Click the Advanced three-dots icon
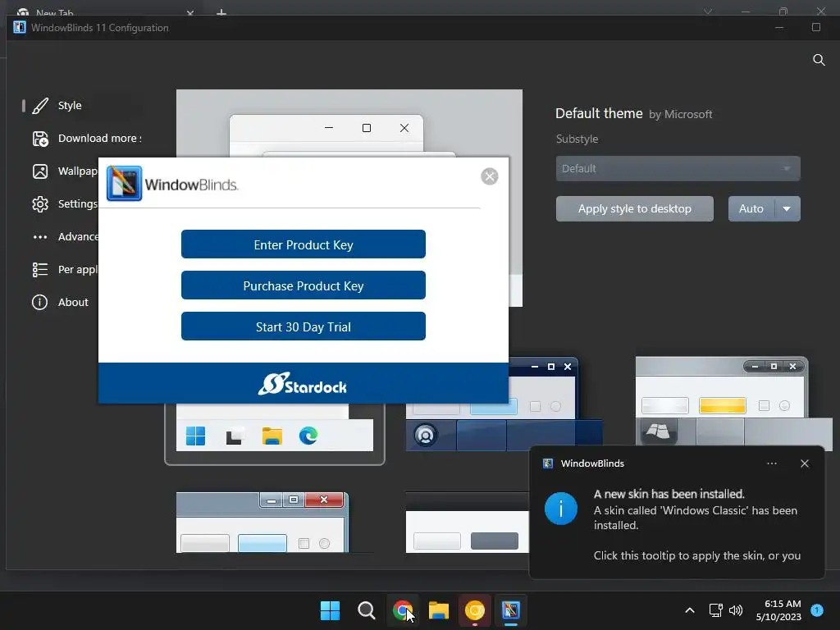The width and height of the screenshot is (840, 630). (40, 237)
